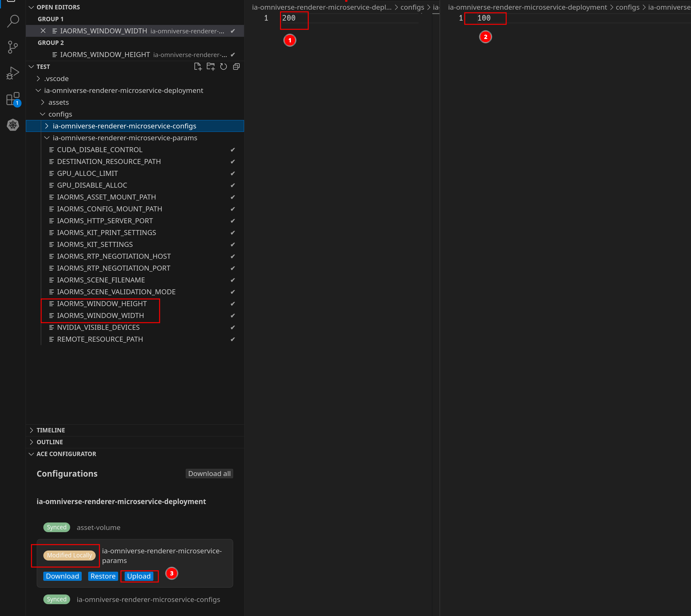Open the IAORMS_CONFIG_MOUNT_PATH file
The width and height of the screenshot is (691, 616).
click(x=135, y=209)
